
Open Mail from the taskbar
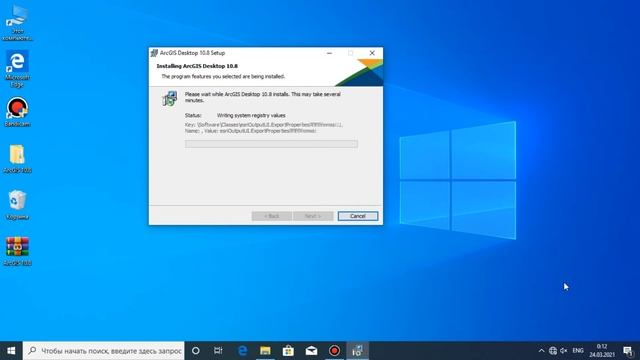311,351
